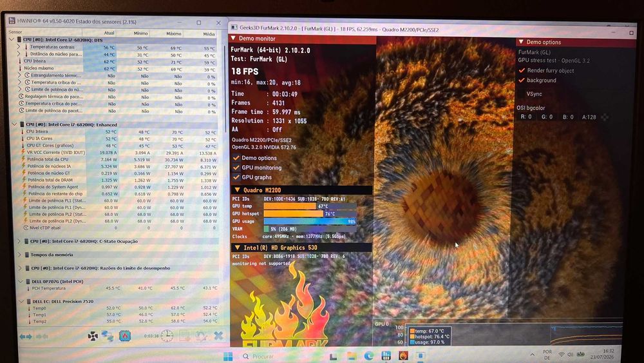Click the OSI bgcolor R: 0 value
The width and height of the screenshot is (644, 363).
(x=526, y=117)
